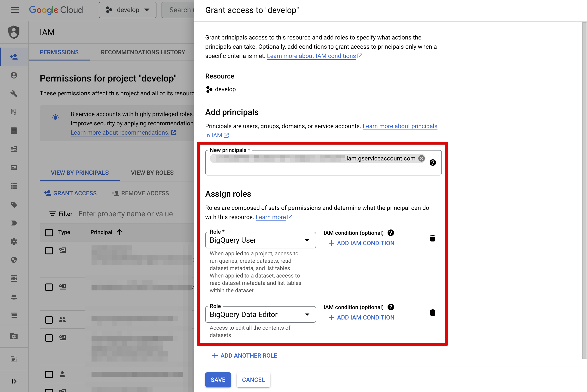
Task: Click the service accounts key icon in sidebar
Action: click(x=14, y=149)
